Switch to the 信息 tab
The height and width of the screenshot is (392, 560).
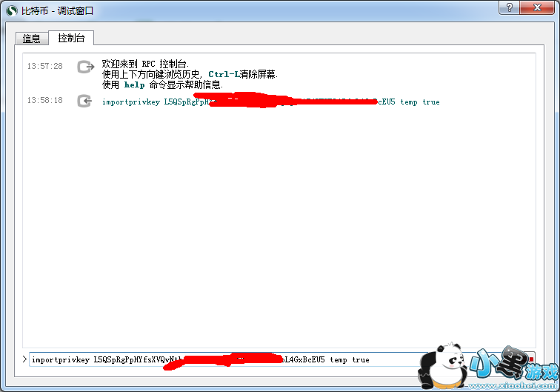point(31,39)
